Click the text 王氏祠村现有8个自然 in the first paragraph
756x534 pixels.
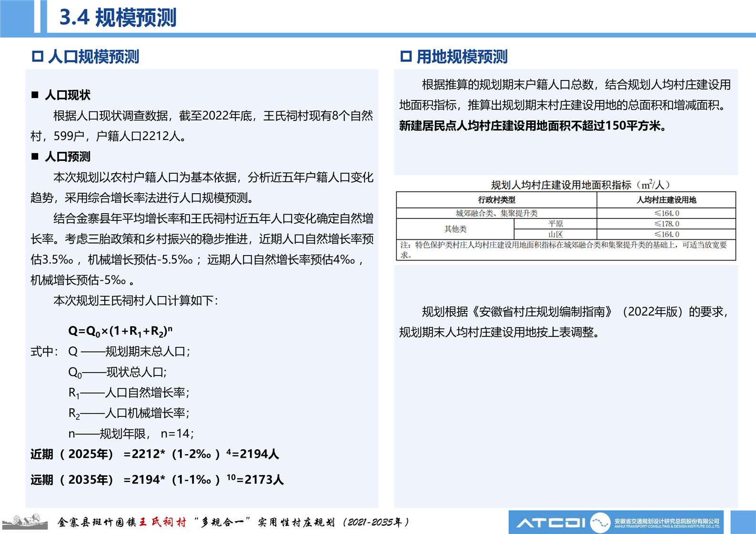[318, 116]
